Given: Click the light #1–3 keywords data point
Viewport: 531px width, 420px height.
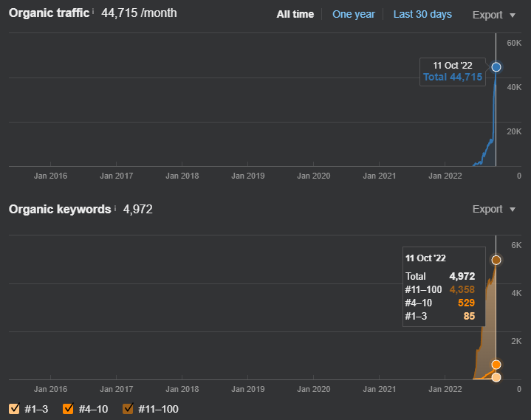Looking at the screenshot, I should pos(496,377).
